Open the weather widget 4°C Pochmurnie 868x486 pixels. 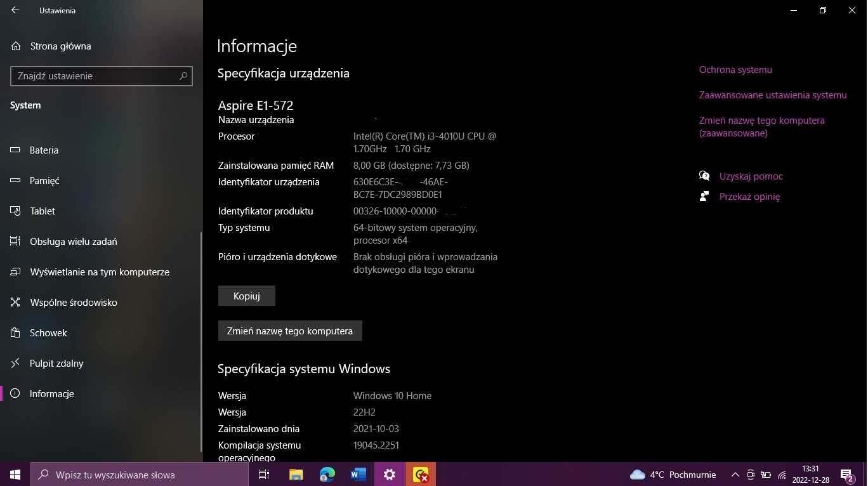pos(673,475)
